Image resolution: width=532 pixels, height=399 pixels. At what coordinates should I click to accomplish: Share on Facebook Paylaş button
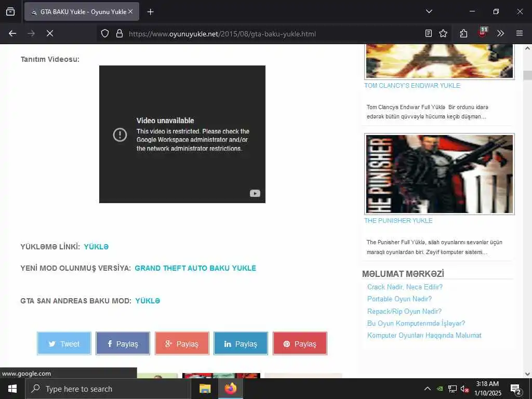[x=123, y=343]
